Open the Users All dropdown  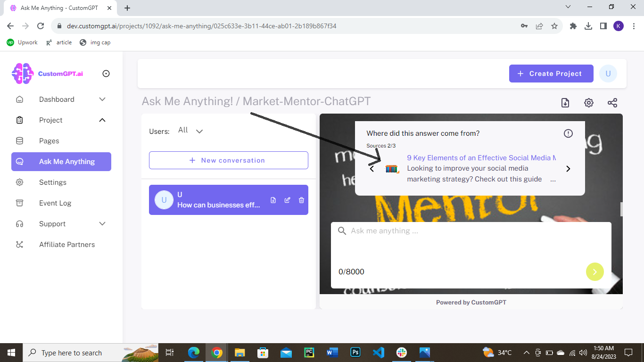(x=190, y=131)
